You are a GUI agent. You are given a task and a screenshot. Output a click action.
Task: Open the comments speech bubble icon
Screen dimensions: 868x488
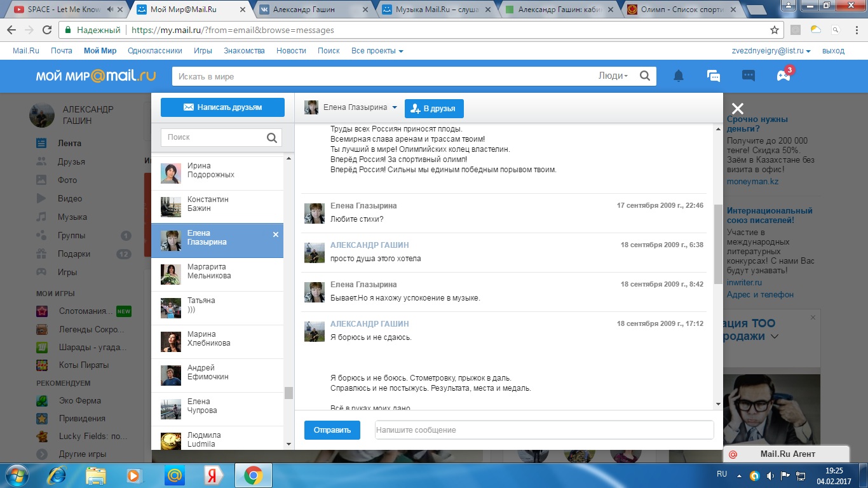tap(749, 76)
